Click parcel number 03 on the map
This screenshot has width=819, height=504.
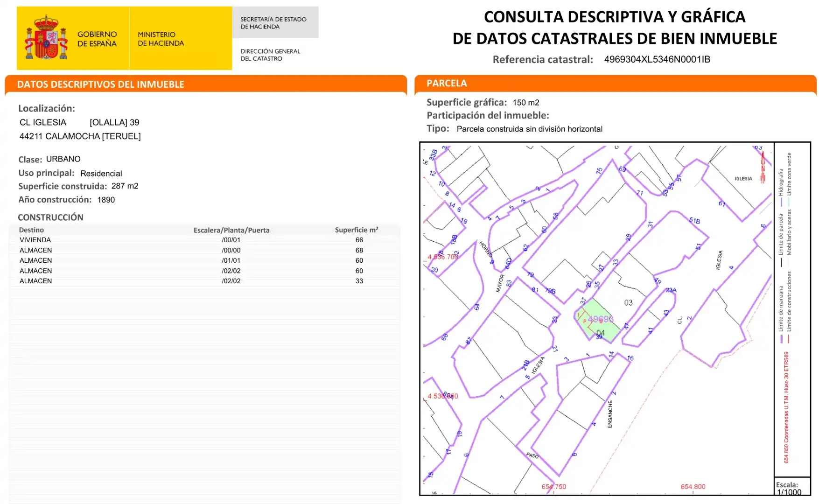629,303
